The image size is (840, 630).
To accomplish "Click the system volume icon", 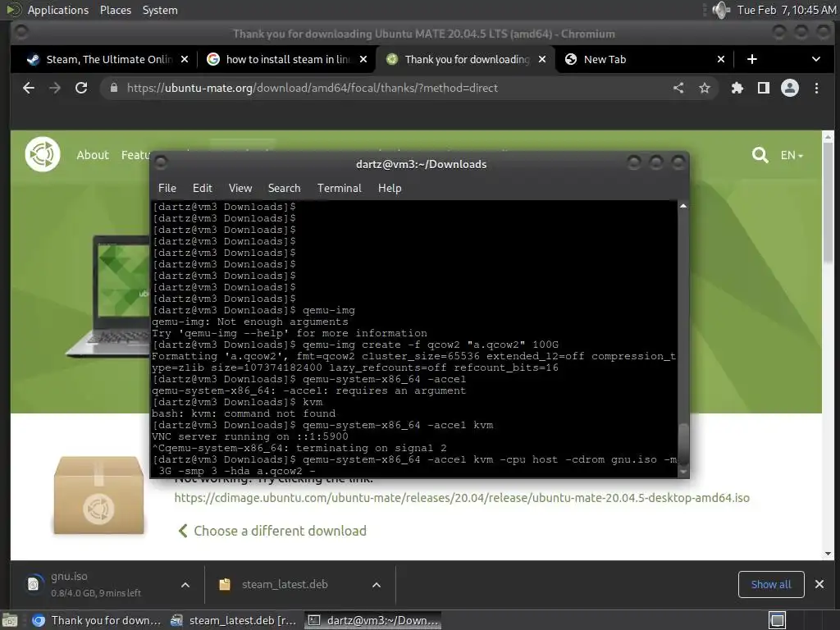I will [x=721, y=10].
